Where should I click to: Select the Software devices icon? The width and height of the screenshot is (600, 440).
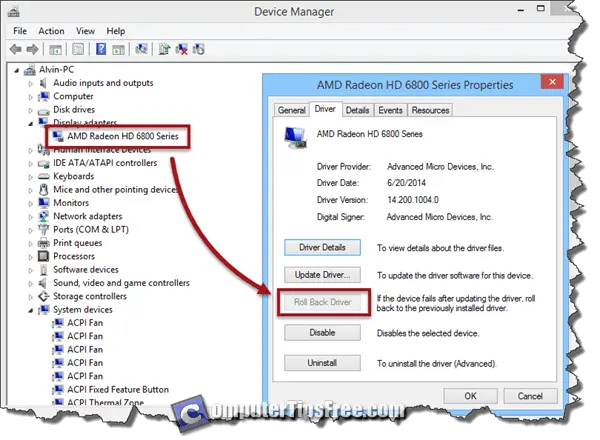click(44, 270)
